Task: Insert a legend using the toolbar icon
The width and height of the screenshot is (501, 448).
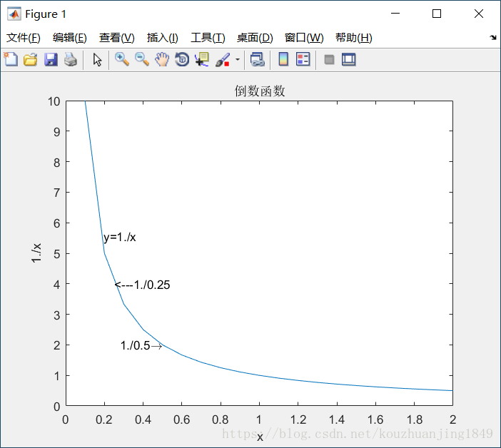Action: pos(303,59)
